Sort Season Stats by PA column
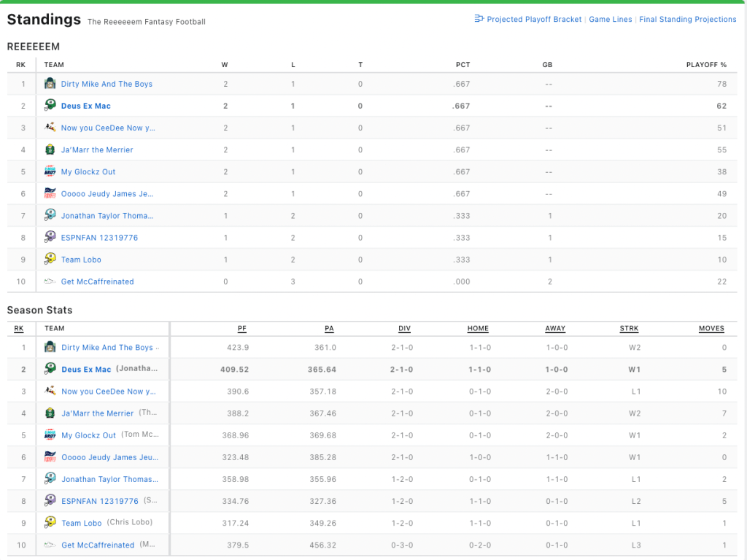The width and height of the screenshot is (747, 560). coord(330,328)
